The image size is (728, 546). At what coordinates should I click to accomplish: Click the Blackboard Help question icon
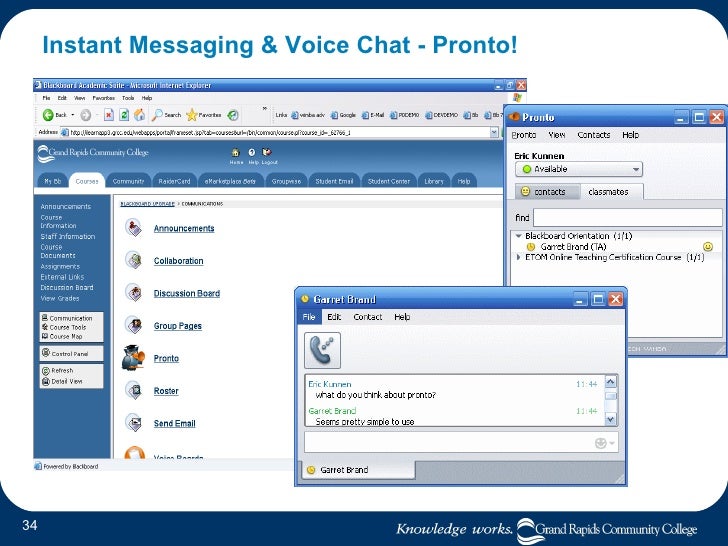252,152
